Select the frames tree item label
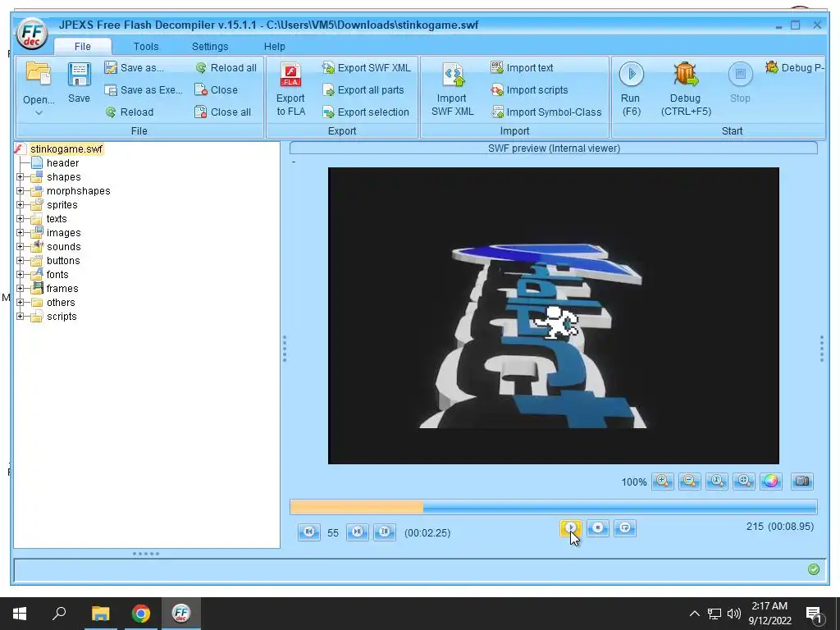 click(62, 288)
